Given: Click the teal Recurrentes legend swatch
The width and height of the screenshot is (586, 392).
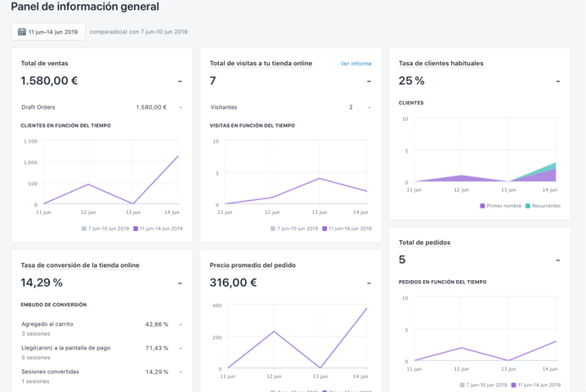Looking at the screenshot, I should 528,206.
